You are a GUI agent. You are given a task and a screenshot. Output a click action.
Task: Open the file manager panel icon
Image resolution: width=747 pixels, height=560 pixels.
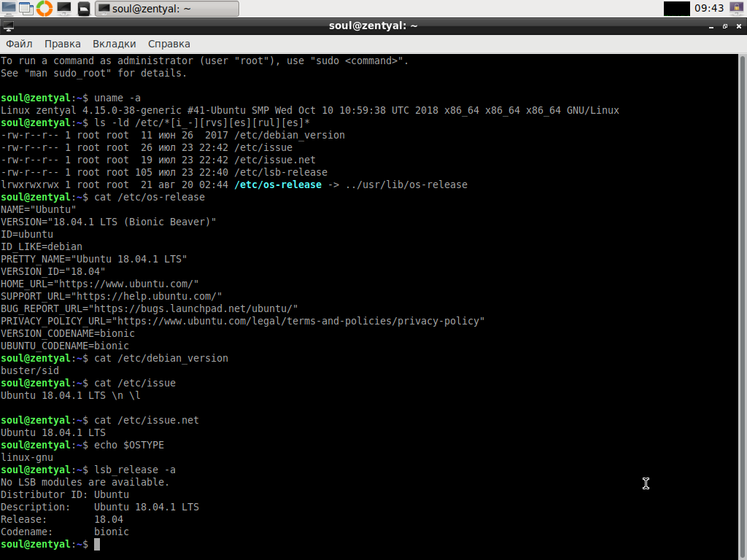[x=83, y=8]
